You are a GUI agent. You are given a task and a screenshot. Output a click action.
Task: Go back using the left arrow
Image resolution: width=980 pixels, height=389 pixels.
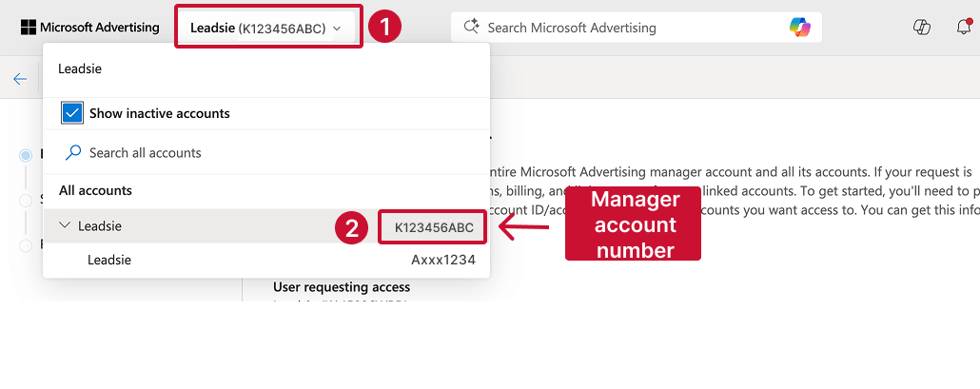[20, 79]
